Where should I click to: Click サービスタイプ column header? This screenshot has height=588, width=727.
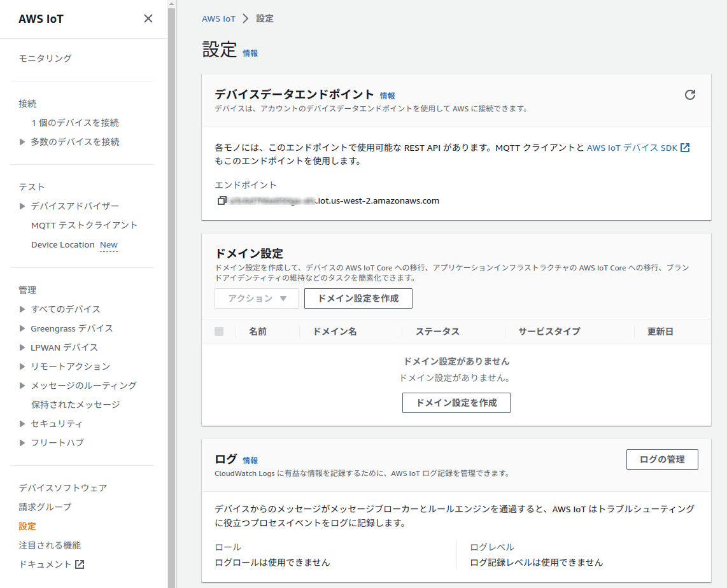point(549,332)
